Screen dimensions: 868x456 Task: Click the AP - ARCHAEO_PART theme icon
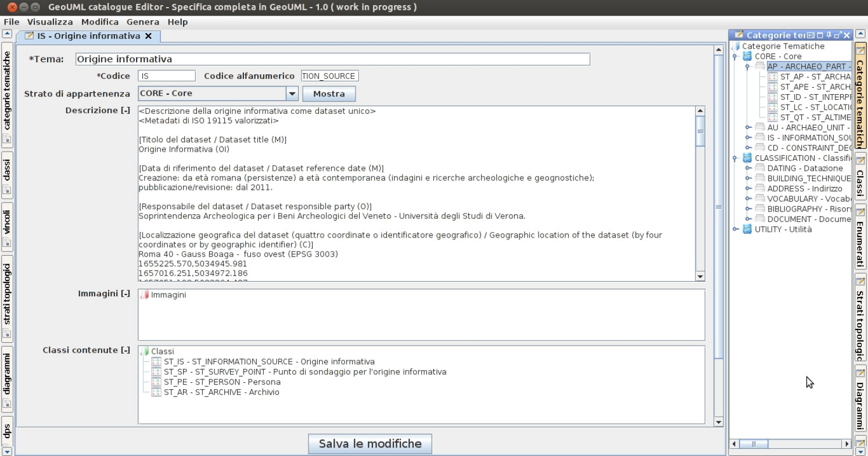(760, 67)
